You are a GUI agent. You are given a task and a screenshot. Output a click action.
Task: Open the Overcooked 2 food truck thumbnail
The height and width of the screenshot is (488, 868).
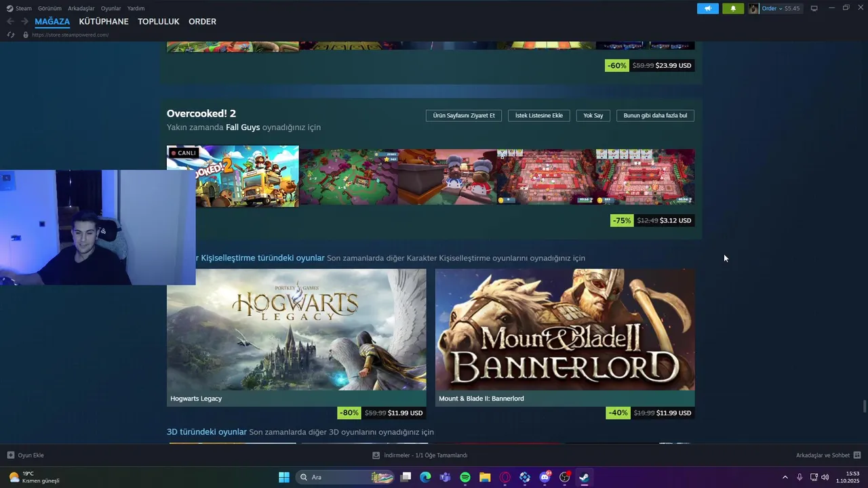[247, 176]
